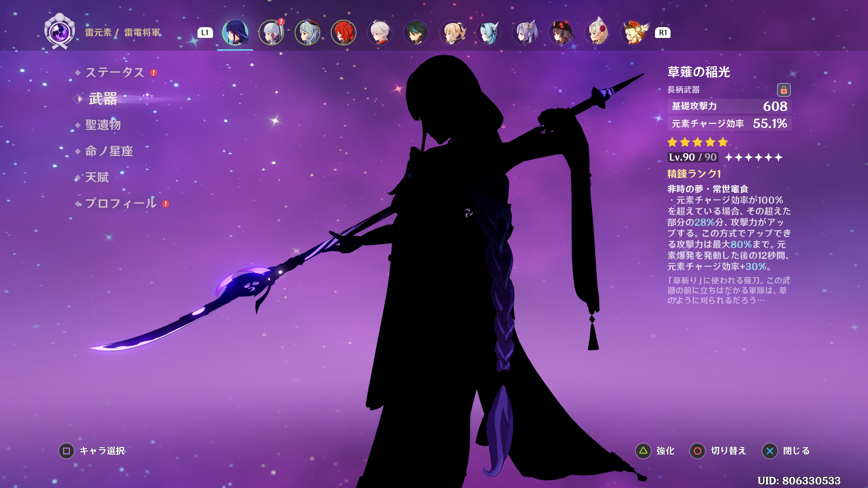
Task: Click the 雷元素 element label
Action: pyautogui.click(x=98, y=32)
